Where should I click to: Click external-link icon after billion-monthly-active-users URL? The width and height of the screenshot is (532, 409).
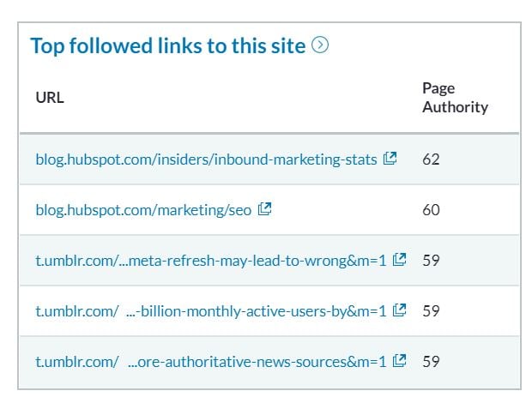(x=399, y=310)
